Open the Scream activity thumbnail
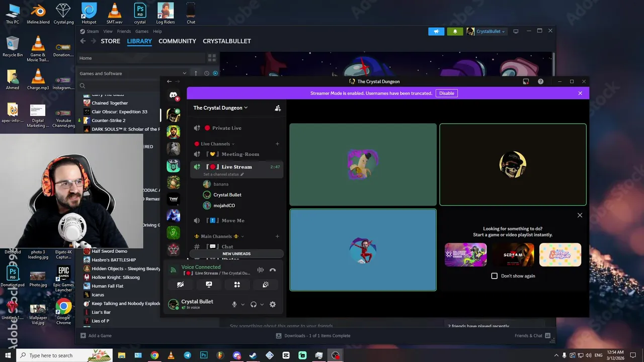The height and width of the screenshot is (362, 644). coord(513,254)
